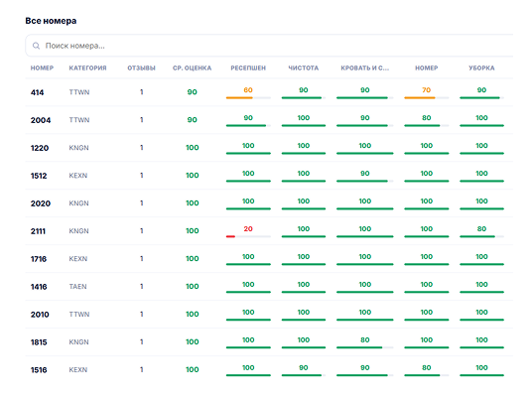Sort by РЕСЕПШЕН column header

pos(248,67)
